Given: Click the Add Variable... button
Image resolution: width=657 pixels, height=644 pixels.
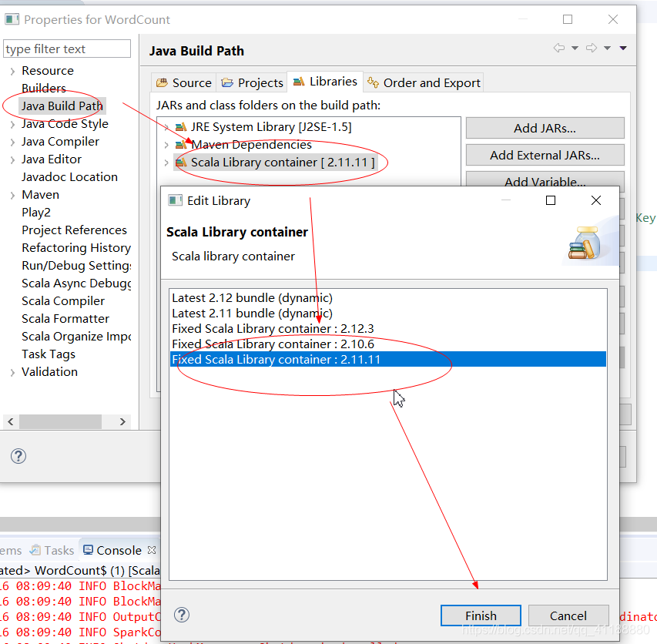Looking at the screenshot, I should (545, 179).
